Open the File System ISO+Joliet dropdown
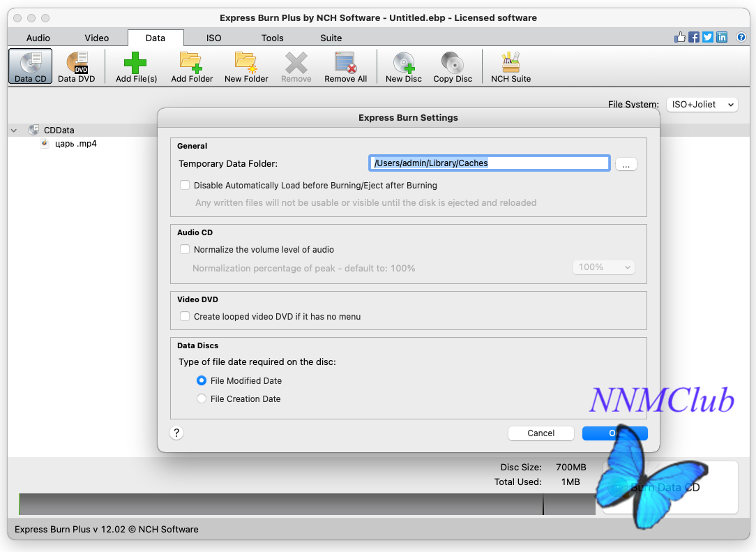The image size is (756, 552). click(x=702, y=104)
